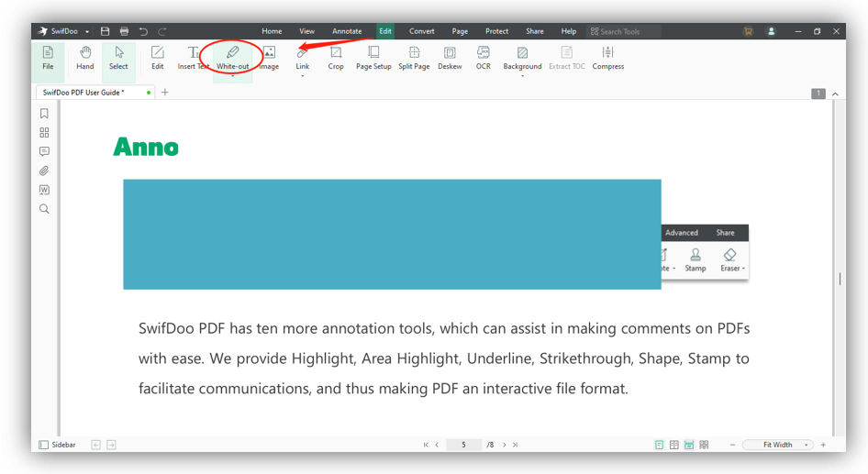Zoom in with the plus button

coord(823,445)
